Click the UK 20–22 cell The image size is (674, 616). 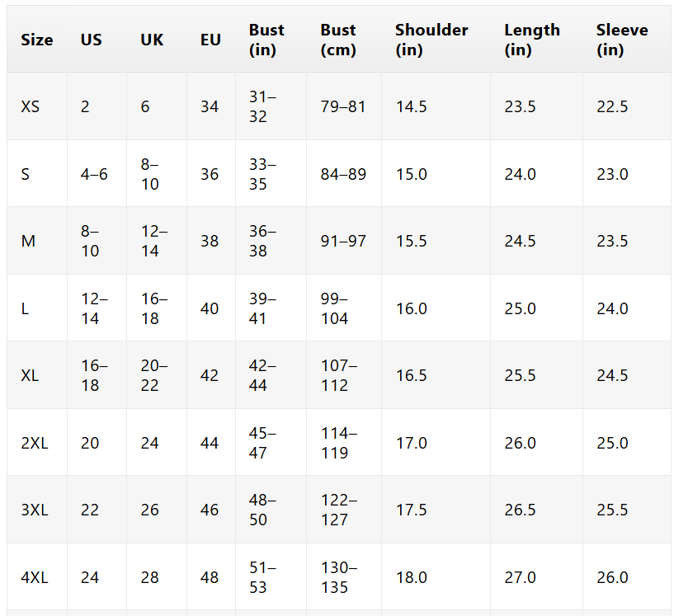click(x=157, y=375)
